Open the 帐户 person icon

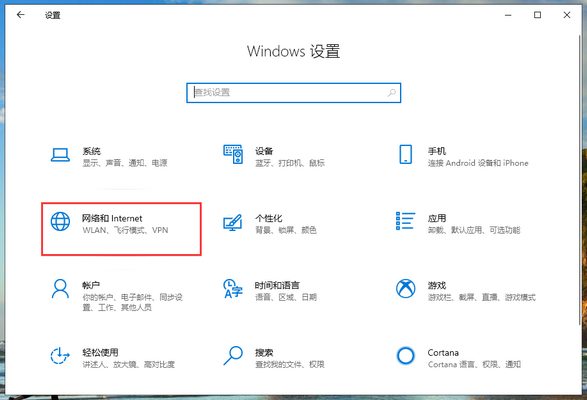point(60,288)
